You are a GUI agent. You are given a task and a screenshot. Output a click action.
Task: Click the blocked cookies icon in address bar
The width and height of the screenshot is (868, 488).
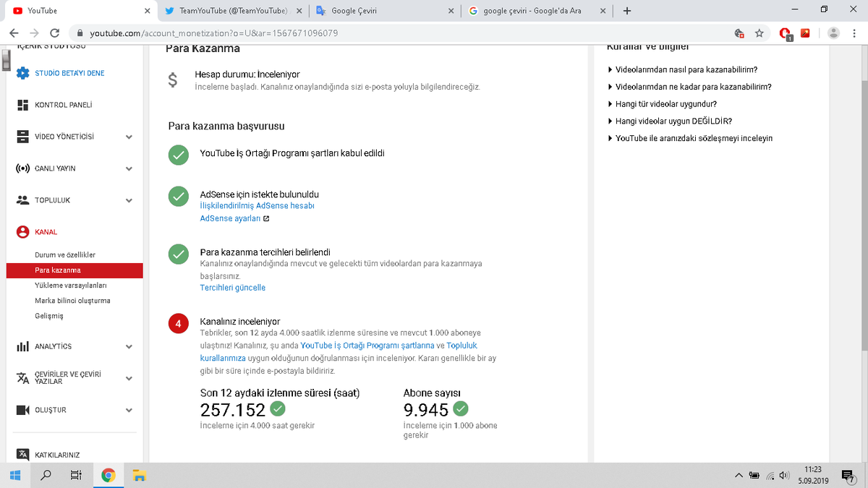[x=739, y=33]
